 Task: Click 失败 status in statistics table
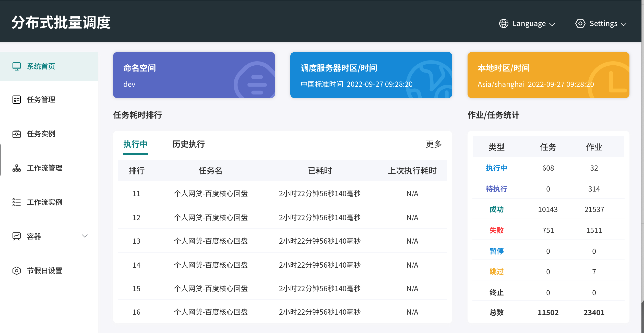point(496,230)
